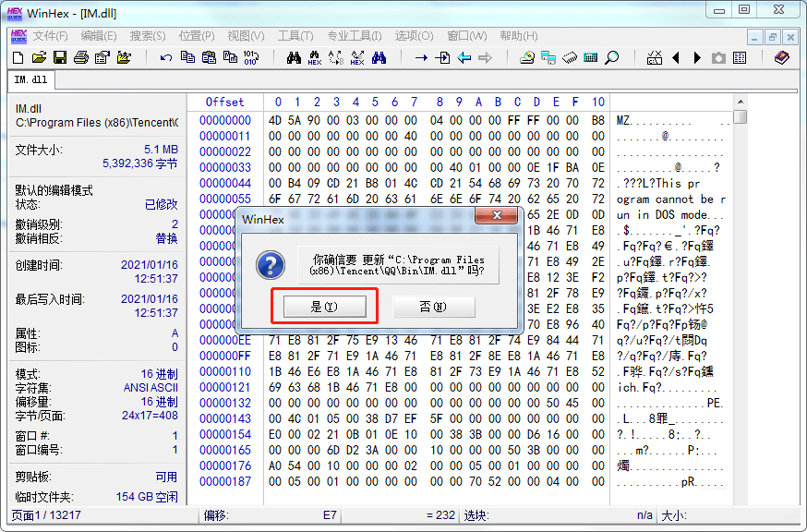Click the grid table toolbar icon

[x=740, y=57]
